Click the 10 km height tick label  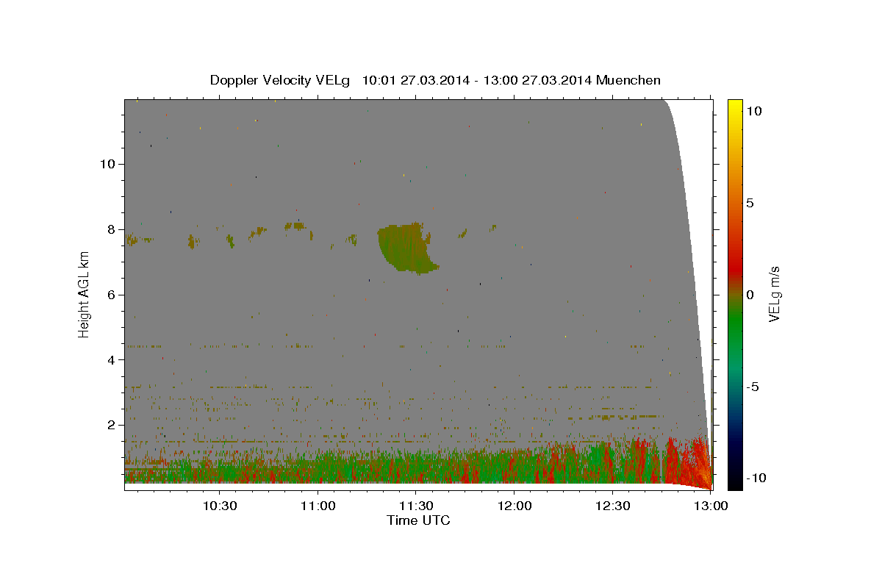[x=107, y=164]
